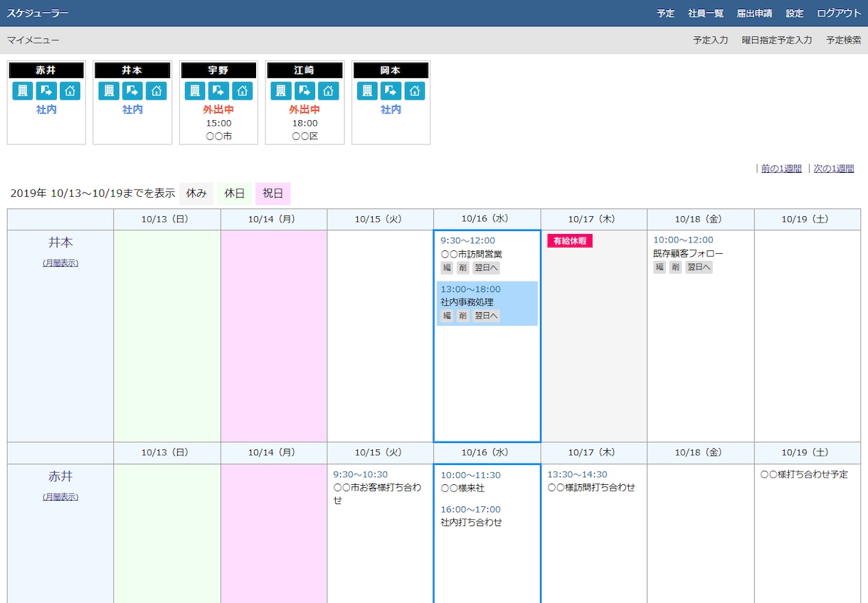This screenshot has height=603, width=868.
Task: Select the 13:00～18:00 社内事務処理 schedule
Action: 487,304
